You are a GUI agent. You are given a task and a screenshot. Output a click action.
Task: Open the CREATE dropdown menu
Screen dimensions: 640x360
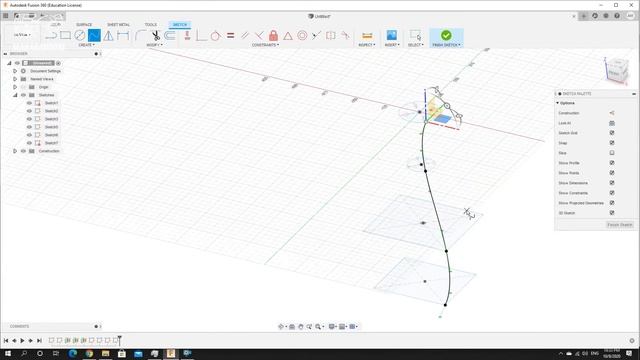pos(87,45)
